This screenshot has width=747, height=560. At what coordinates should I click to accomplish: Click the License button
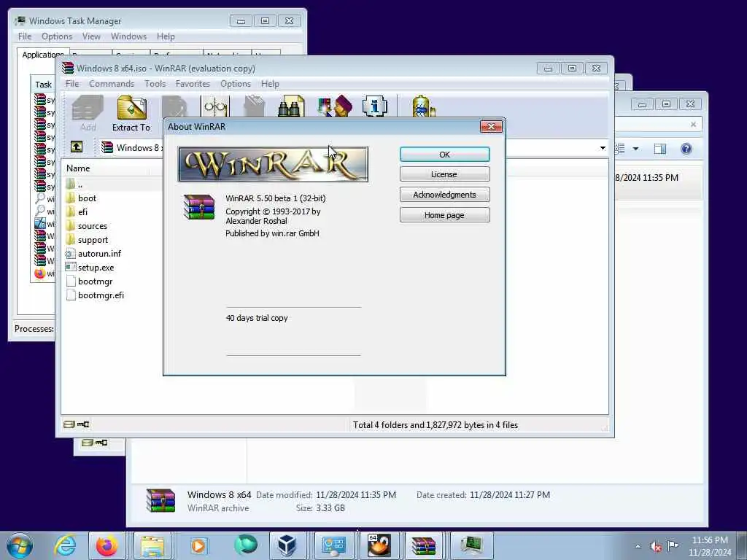(444, 174)
